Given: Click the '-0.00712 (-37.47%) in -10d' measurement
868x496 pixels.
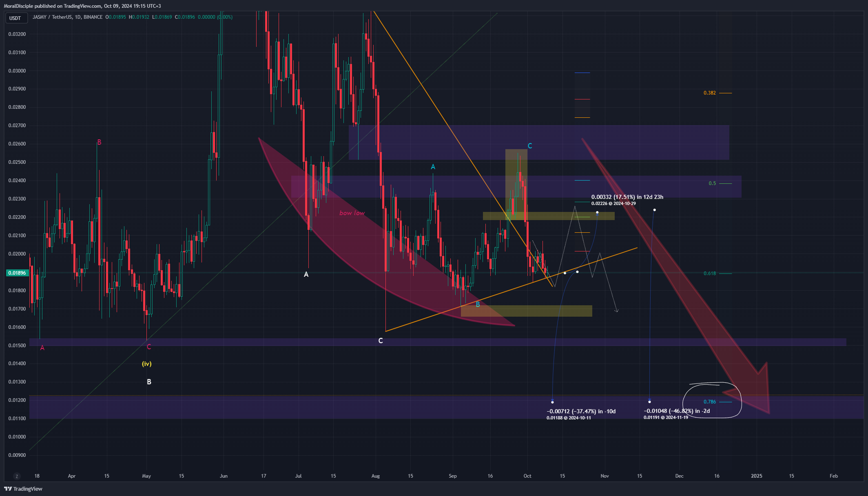Looking at the screenshot, I should [x=581, y=411].
